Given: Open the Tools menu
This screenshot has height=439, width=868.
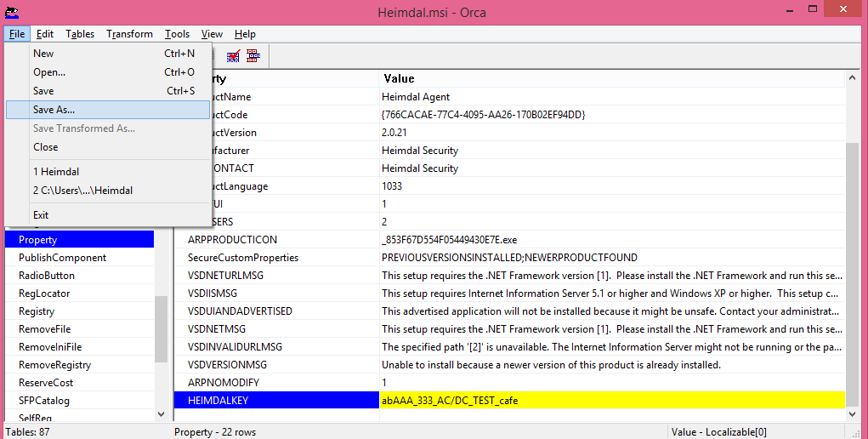Looking at the screenshot, I should 177,34.
